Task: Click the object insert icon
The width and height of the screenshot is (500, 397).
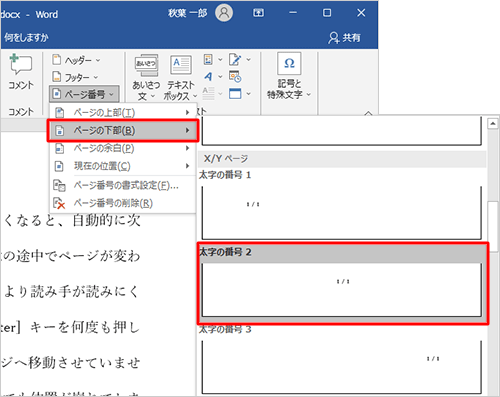Action: (x=235, y=94)
